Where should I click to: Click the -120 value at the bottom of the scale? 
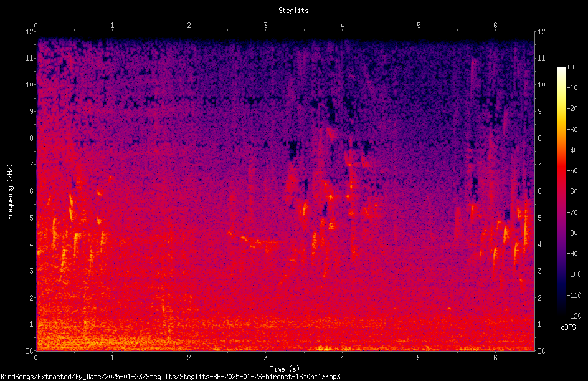[574, 316]
